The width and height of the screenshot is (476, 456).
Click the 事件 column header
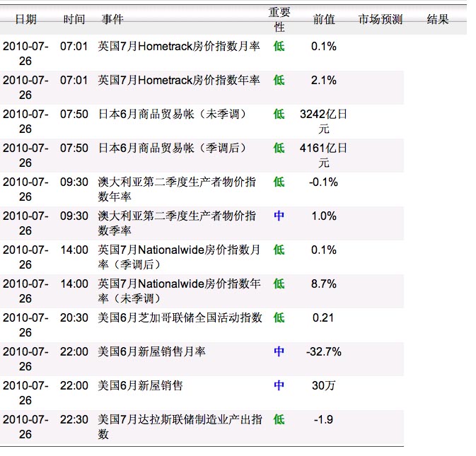pyautogui.click(x=112, y=19)
